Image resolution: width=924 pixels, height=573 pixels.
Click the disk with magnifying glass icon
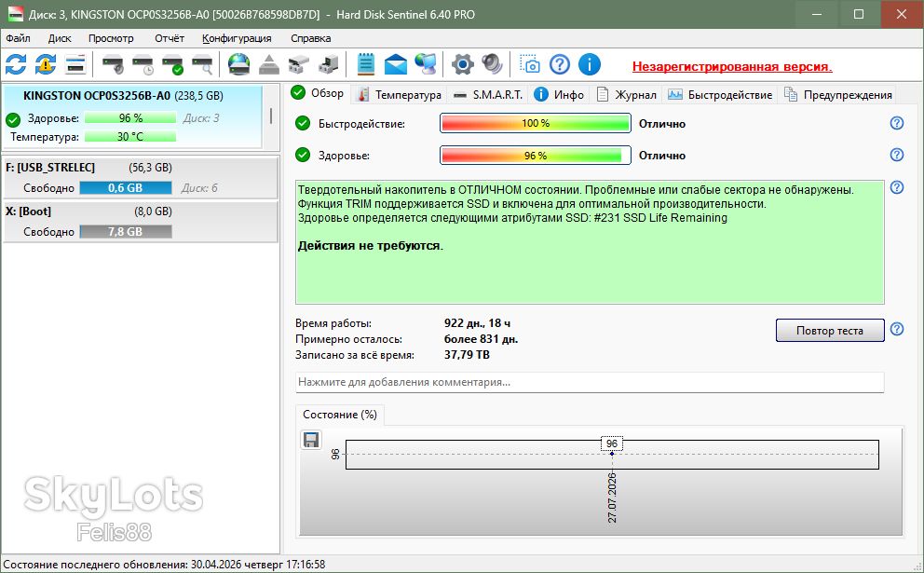[202, 63]
